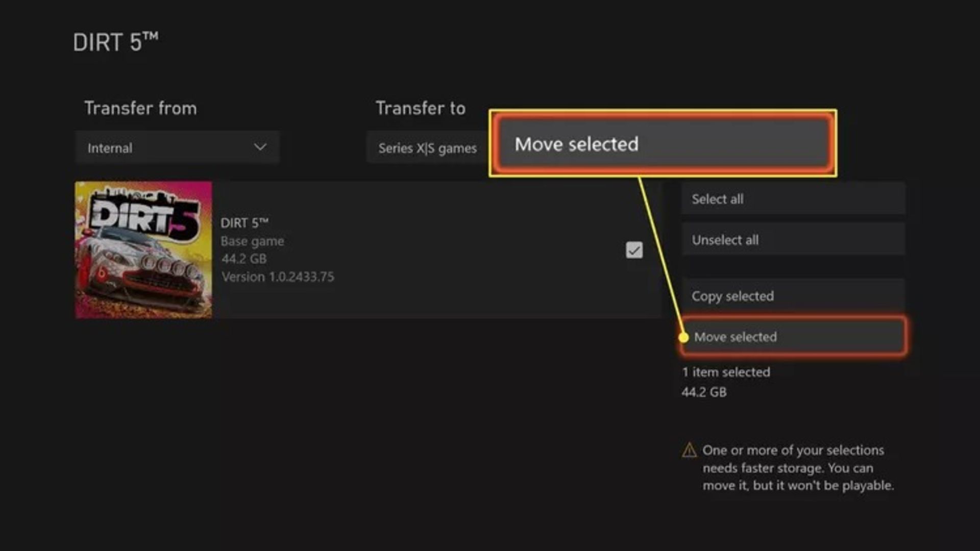Click the DIRT 5™ page title

115,42
